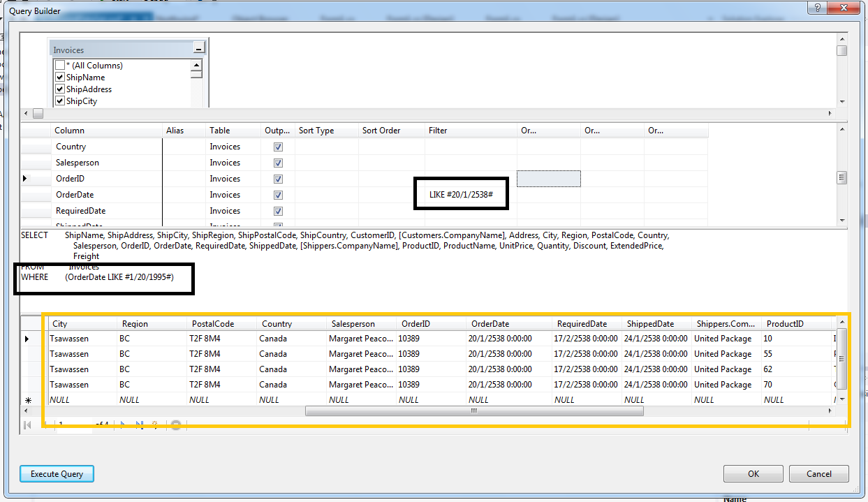Image resolution: width=868 pixels, height=502 pixels.
Task: Collapse the Invoices table panel
Action: [x=199, y=50]
